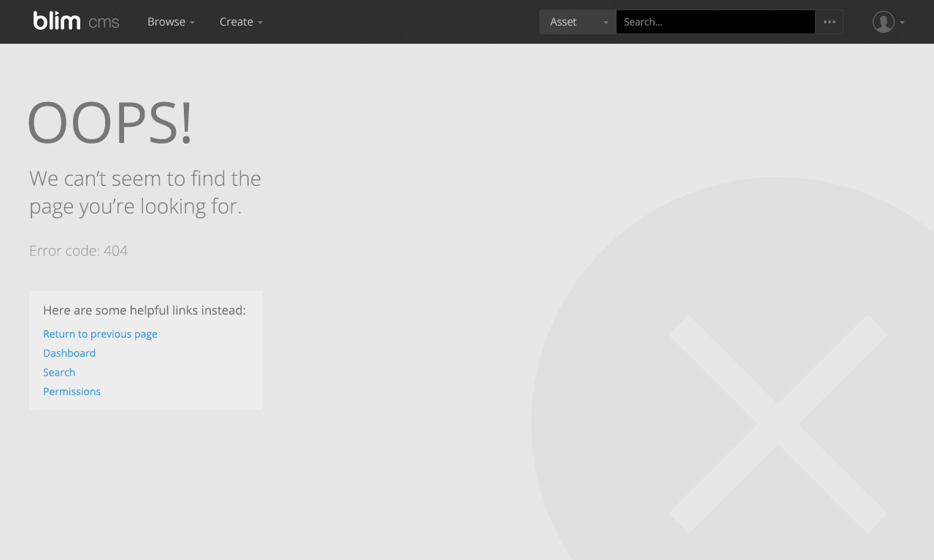
Task: Open the Create menu
Action: 241,22
